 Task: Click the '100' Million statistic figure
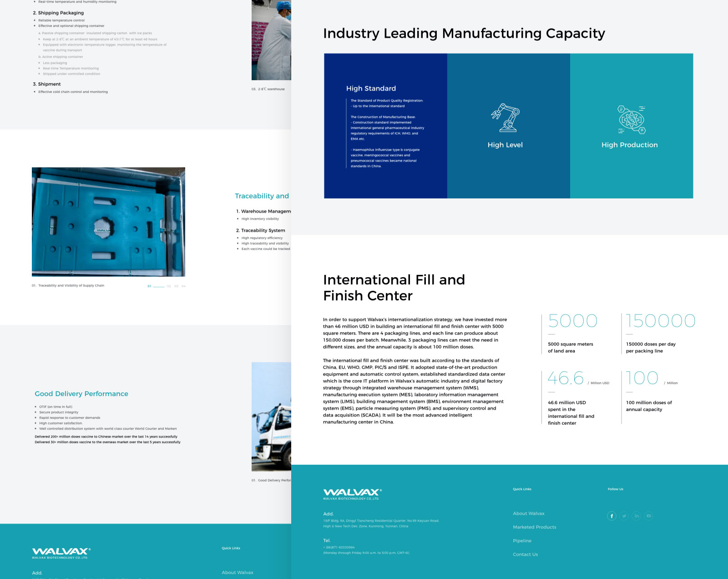642,378
